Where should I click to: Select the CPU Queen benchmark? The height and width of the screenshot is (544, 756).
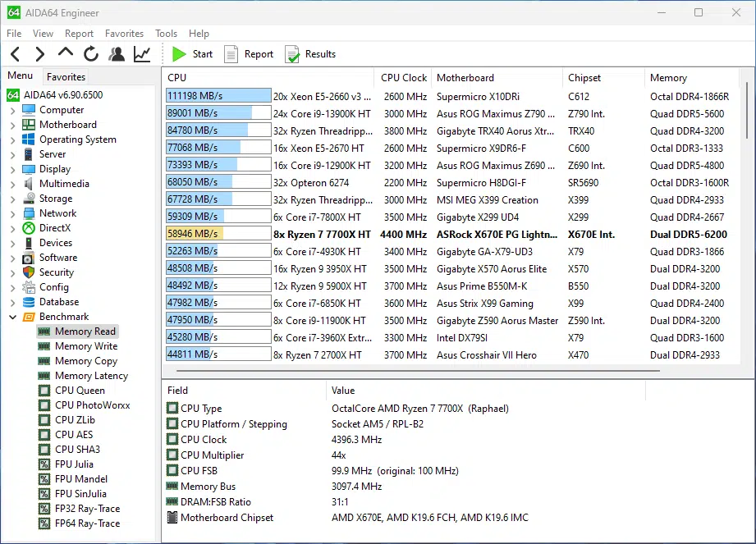click(x=80, y=391)
